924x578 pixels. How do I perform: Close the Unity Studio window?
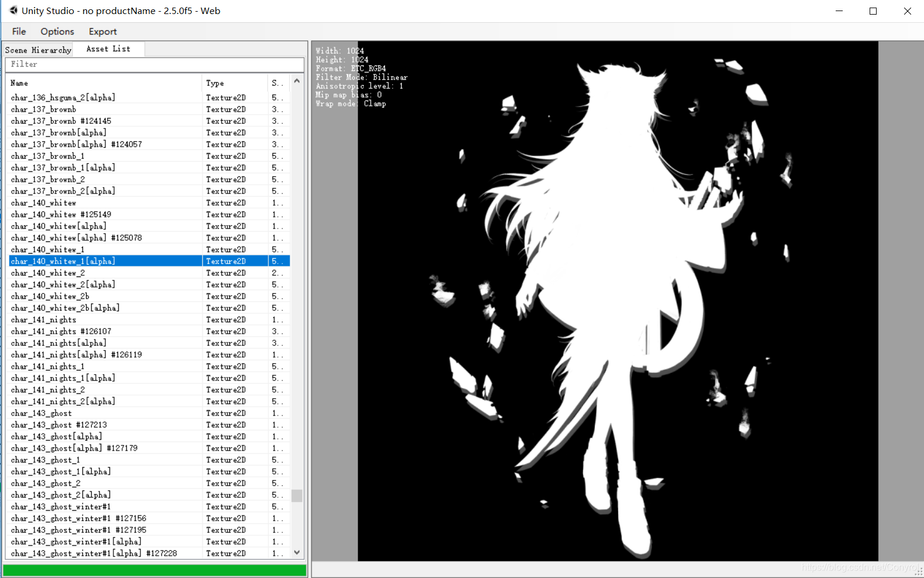click(907, 11)
